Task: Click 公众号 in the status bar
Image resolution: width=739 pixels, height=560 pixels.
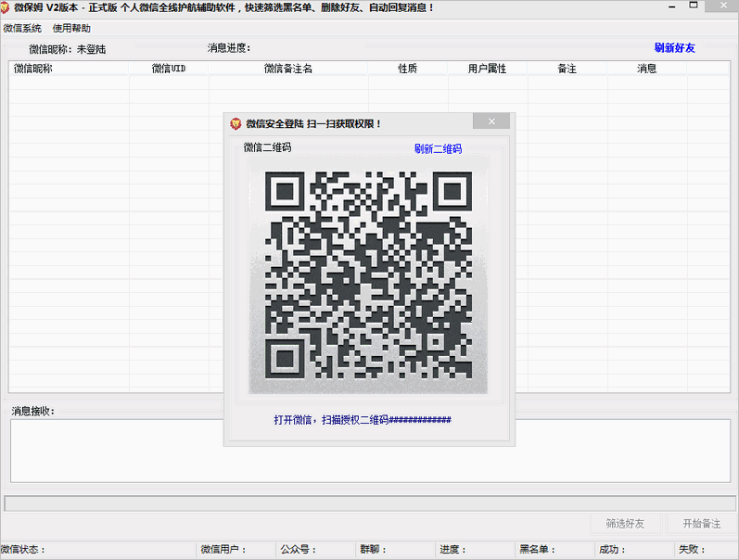Action: [x=299, y=550]
